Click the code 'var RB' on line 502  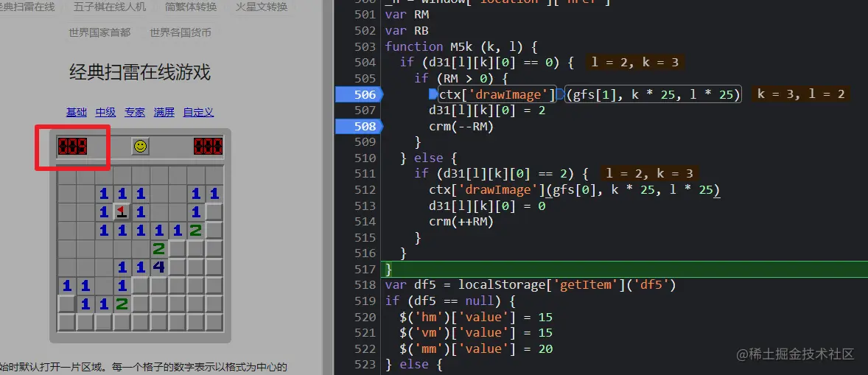tap(407, 30)
